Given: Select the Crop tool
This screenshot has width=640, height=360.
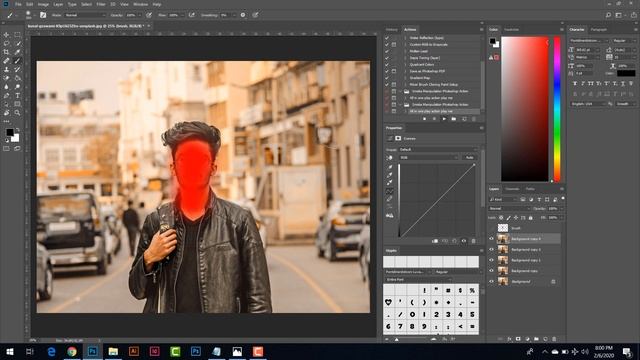Looking at the screenshot, I should coord(6,52).
